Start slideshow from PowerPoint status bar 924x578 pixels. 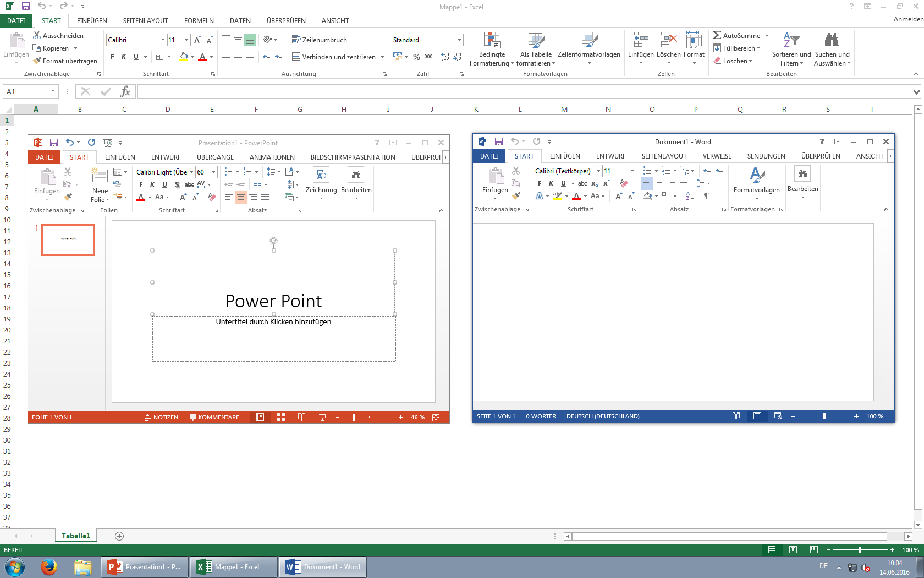pyautogui.click(x=322, y=417)
